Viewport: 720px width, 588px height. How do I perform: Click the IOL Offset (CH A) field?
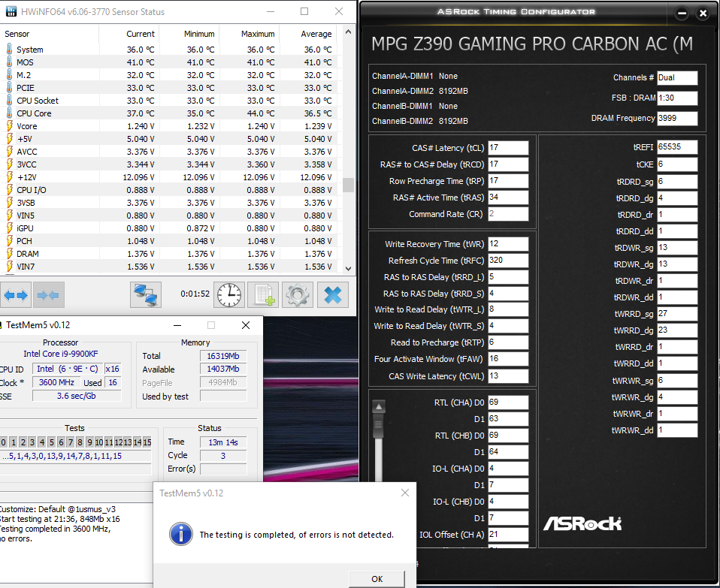point(508,535)
